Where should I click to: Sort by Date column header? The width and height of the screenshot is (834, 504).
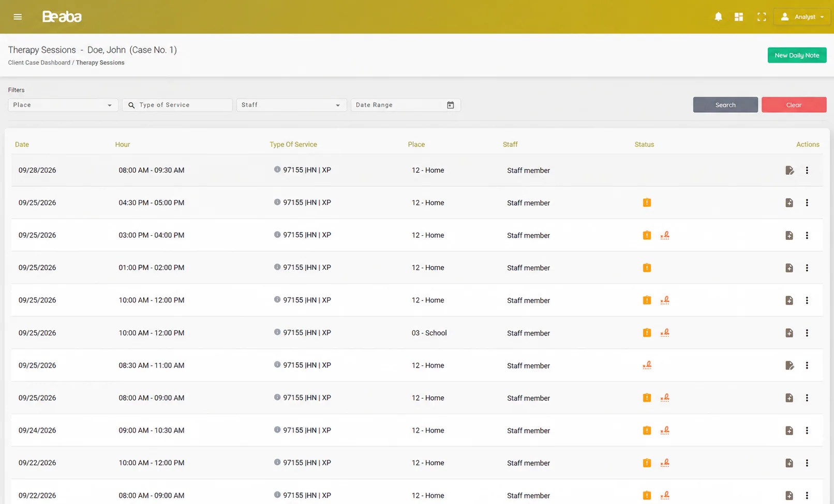tap(22, 144)
